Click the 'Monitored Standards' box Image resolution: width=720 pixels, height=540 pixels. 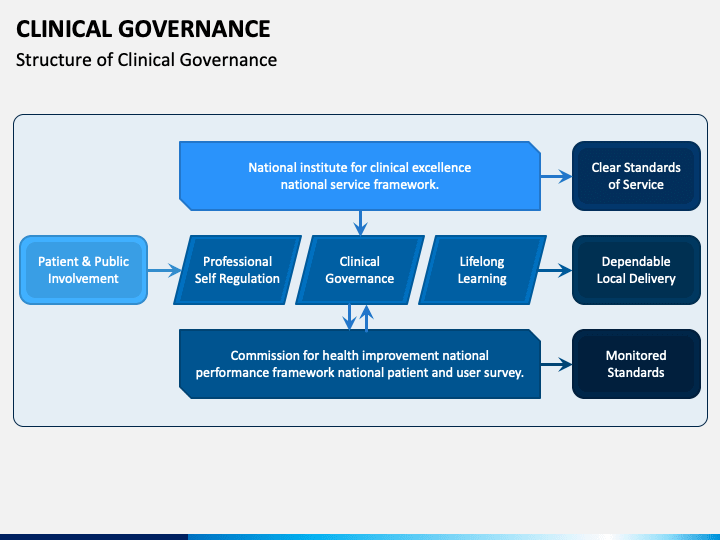636,364
